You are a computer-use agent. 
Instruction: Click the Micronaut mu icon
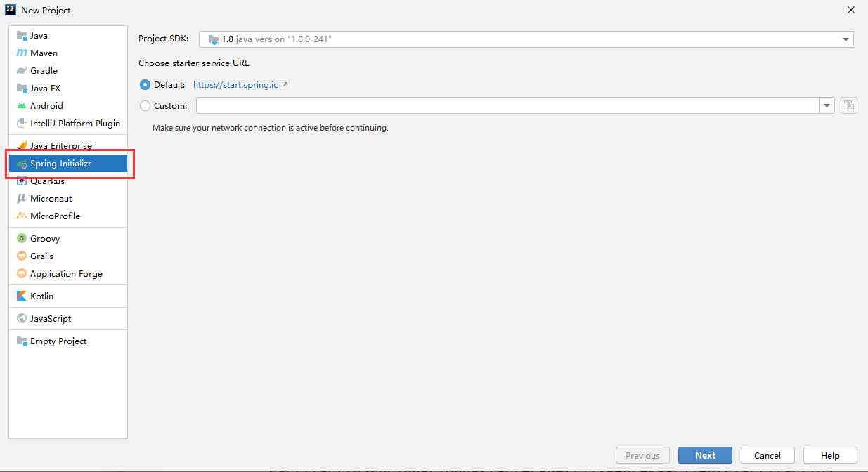pyautogui.click(x=21, y=198)
